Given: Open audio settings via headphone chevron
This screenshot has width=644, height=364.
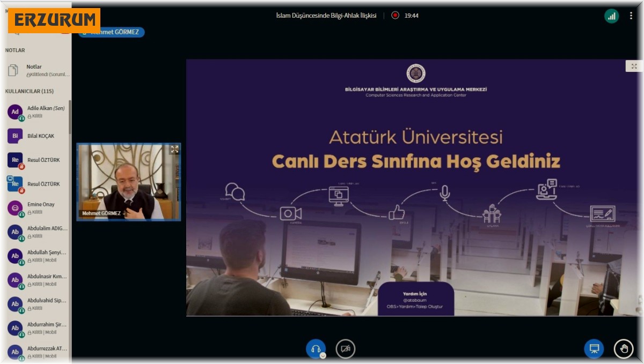Looking at the screenshot, I should click(323, 355).
